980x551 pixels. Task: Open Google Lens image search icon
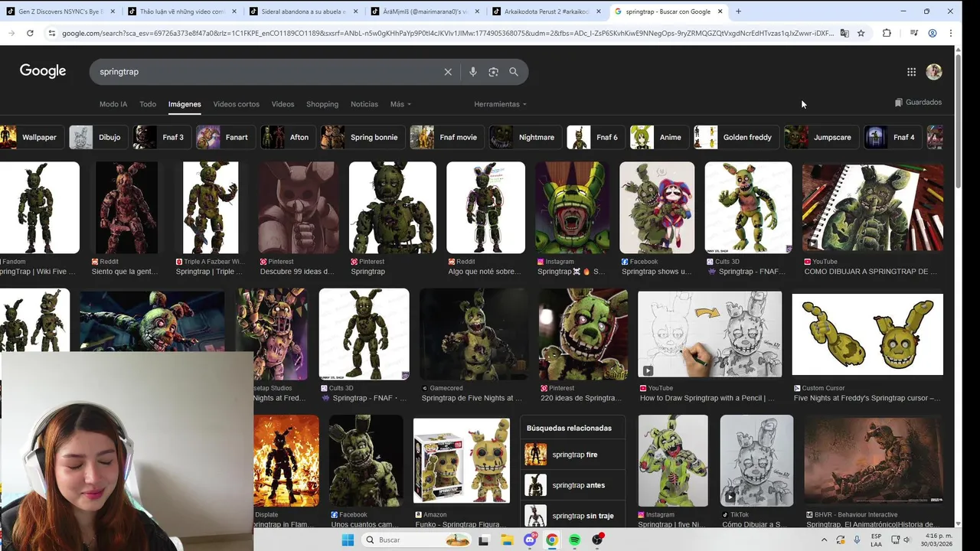(494, 72)
